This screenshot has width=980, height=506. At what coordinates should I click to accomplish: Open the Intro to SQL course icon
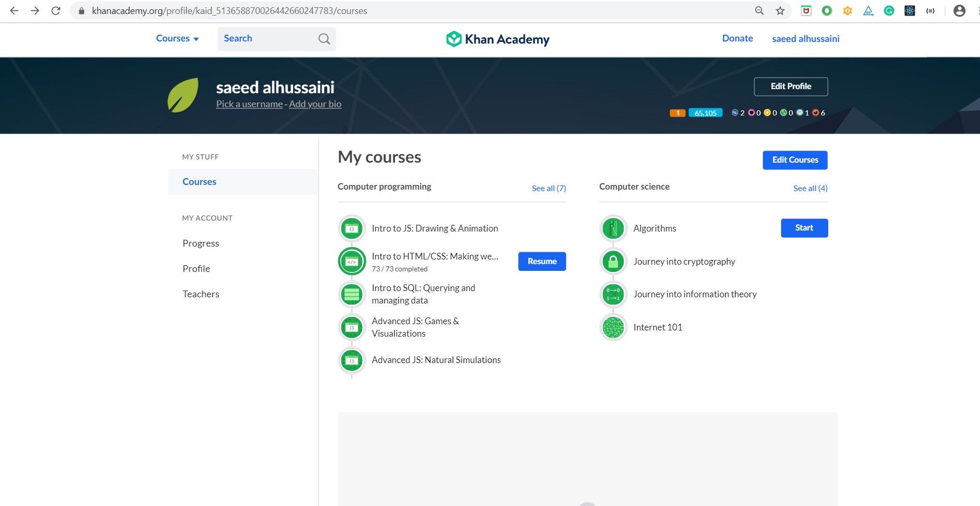(352, 294)
